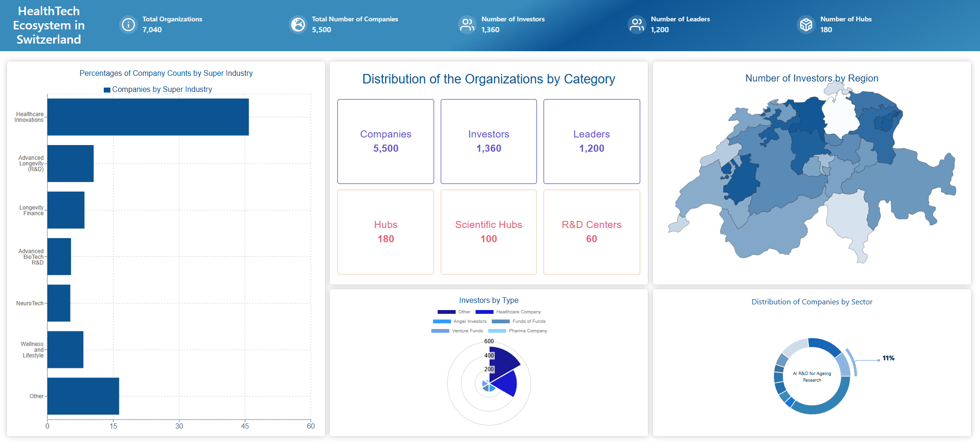Toggle the Venture Funds legend item
This screenshot has width=980, height=448.
457,331
